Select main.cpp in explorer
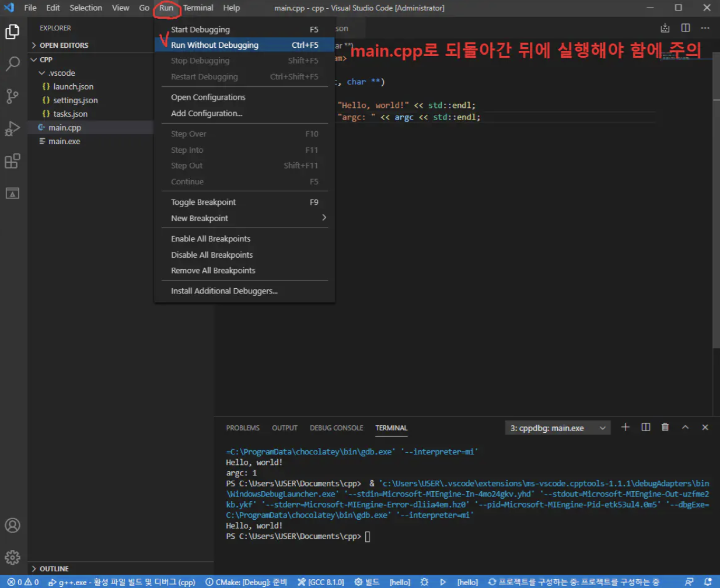 [90, 127]
